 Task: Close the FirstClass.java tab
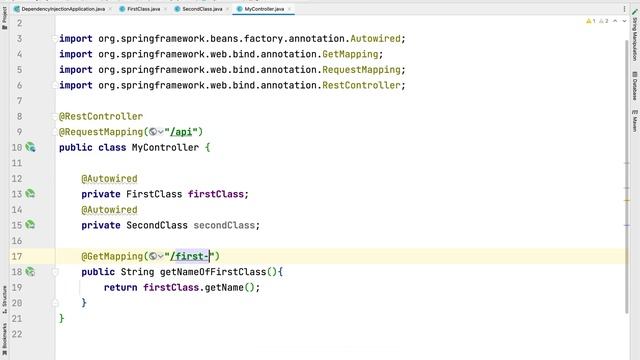pyautogui.click(x=165, y=9)
